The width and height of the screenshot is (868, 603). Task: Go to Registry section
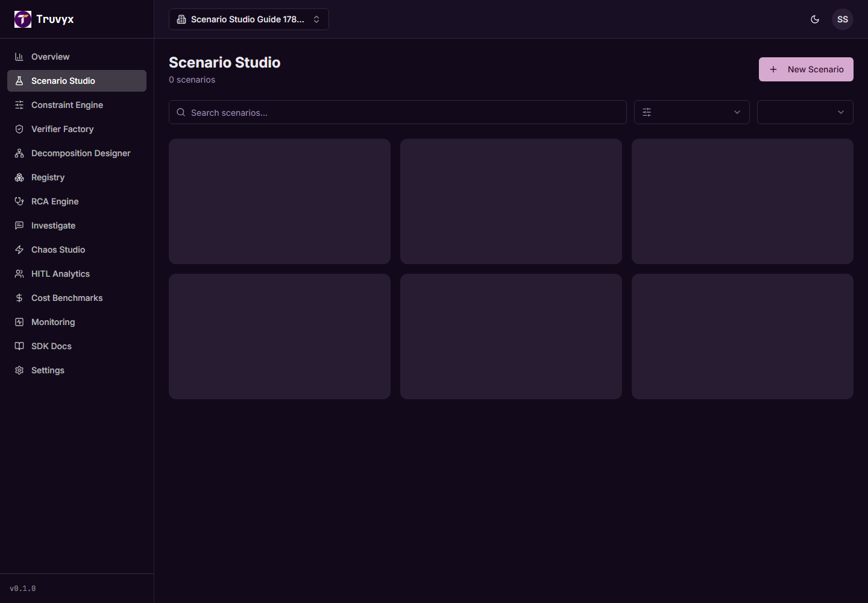coord(77,177)
